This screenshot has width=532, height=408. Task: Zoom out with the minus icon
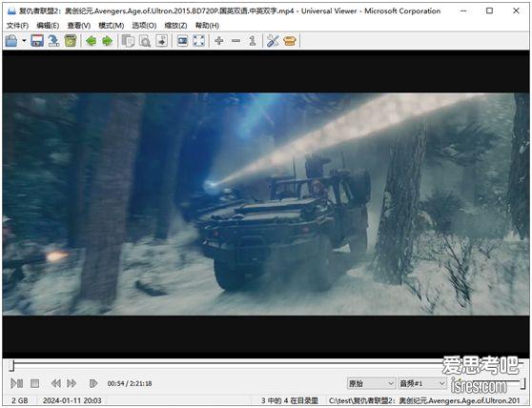[x=235, y=41]
